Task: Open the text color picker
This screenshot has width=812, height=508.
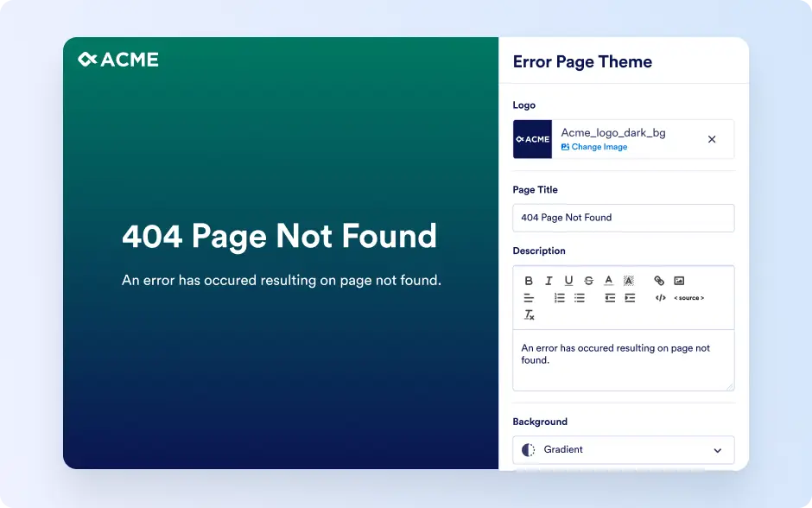Action: pyautogui.click(x=608, y=280)
